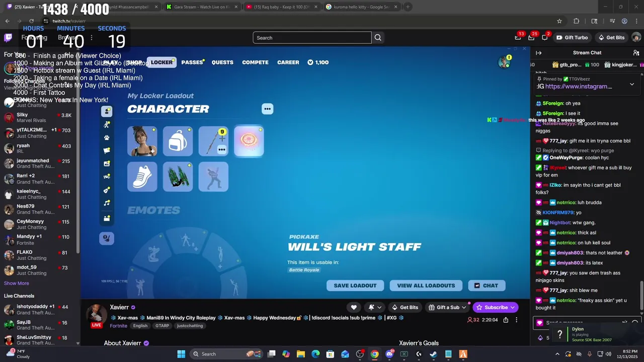Screen dimensions: 644x362
Task: Bookmark page with star icon
Action: (x=559, y=21)
